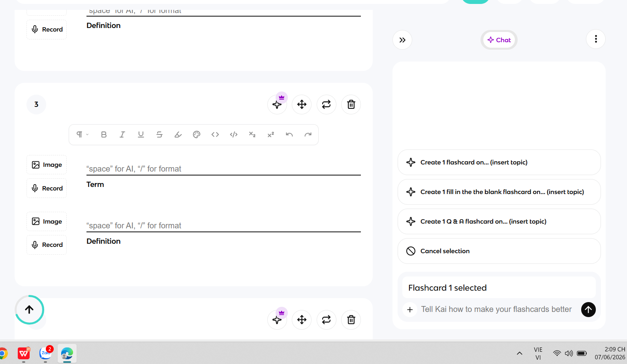Click the swap icon on the card below card 3
The width and height of the screenshot is (627, 364).
click(x=326, y=320)
